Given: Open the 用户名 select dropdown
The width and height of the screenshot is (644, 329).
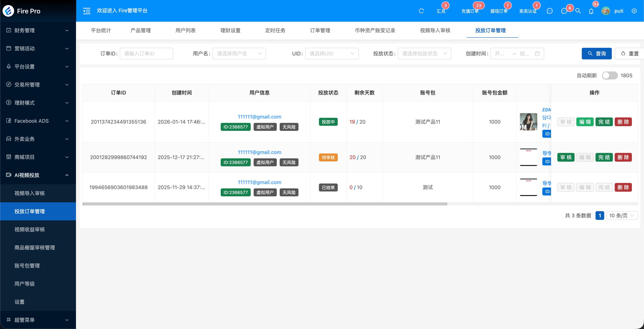Looking at the screenshot, I should pyautogui.click(x=239, y=54).
